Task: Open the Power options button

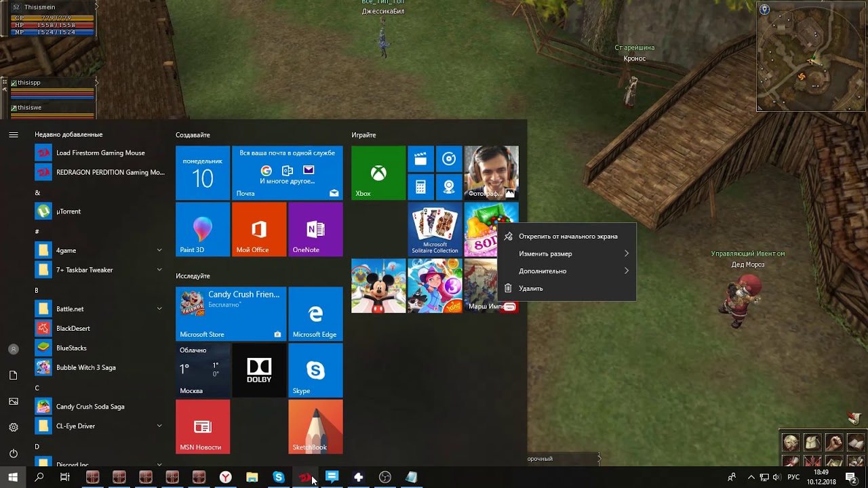Action: point(13,453)
